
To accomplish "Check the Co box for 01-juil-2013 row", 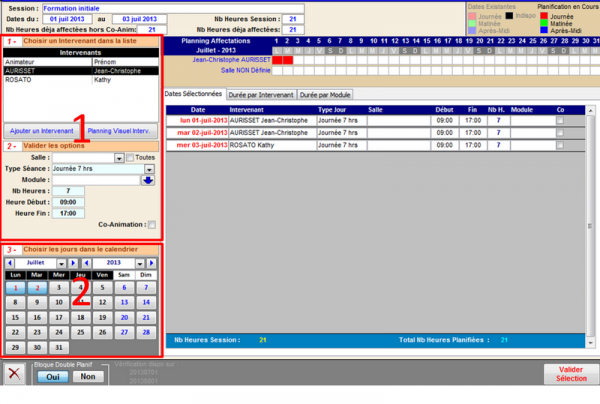I will pos(559,119).
